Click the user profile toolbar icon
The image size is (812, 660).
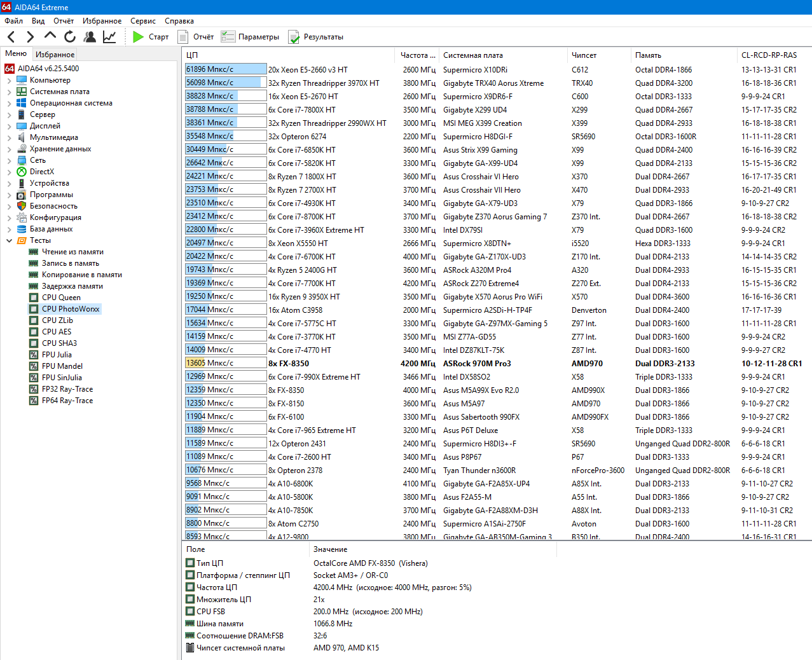[90, 37]
